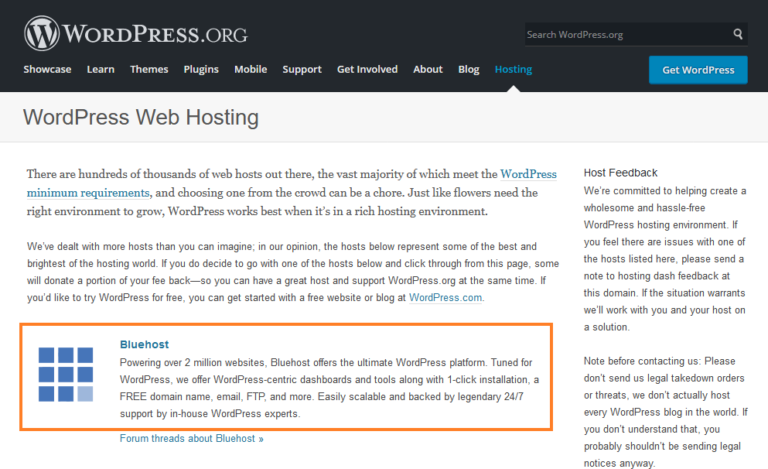
Task: Go to the Plugins page
Action: click(x=201, y=70)
